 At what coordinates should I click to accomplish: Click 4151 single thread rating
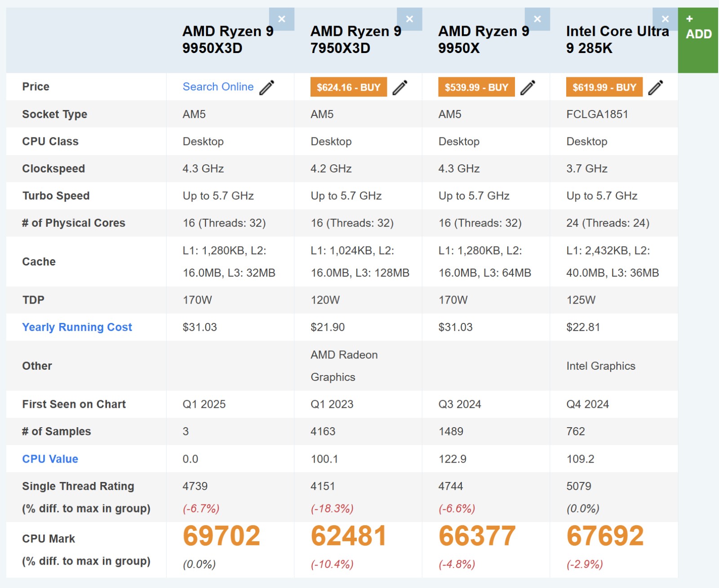tap(323, 486)
